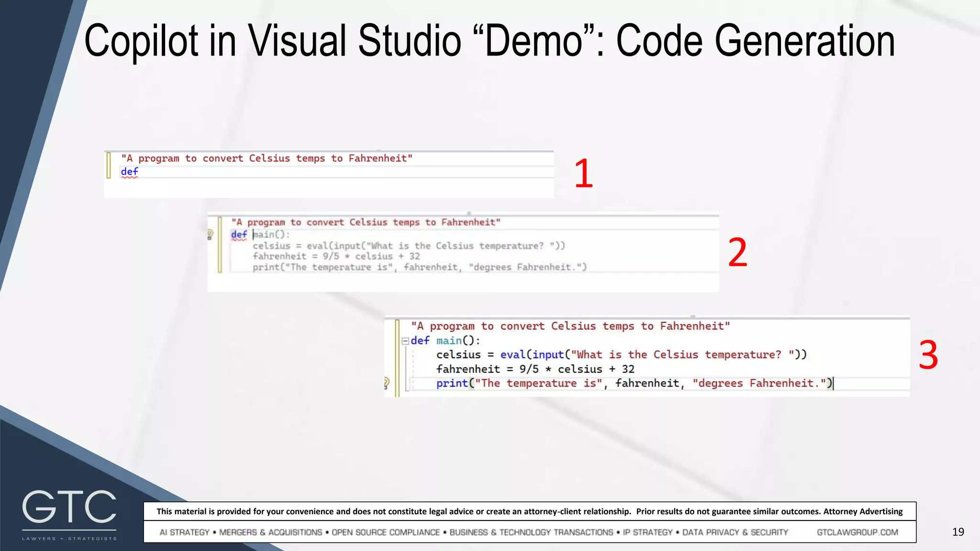The width and height of the screenshot is (980, 551).
Task: Click "MERGERS & ACQUISITIONS" in footer
Action: click(x=271, y=532)
